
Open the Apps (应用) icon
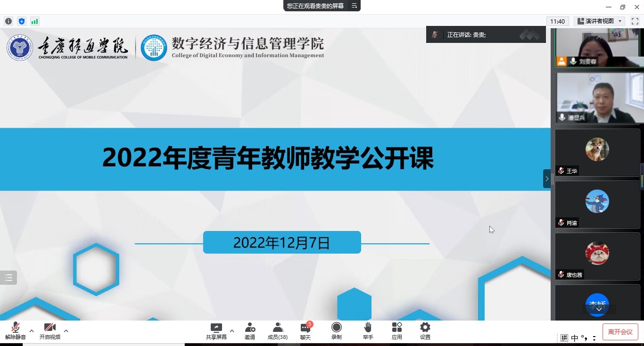pos(396,328)
